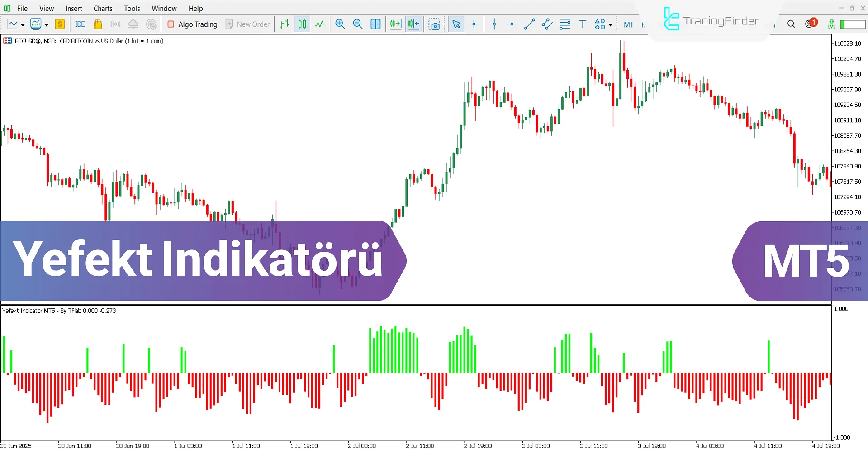Insert a text label on the chart

[x=583, y=24]
